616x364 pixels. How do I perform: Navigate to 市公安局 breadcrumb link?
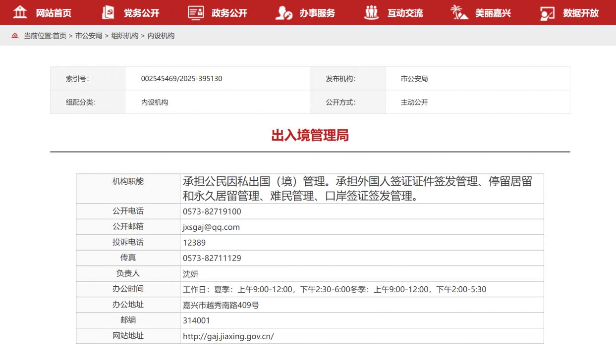pos(89,36)
